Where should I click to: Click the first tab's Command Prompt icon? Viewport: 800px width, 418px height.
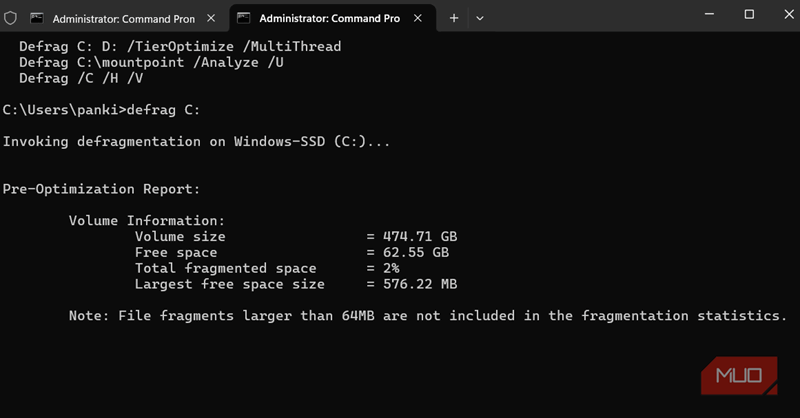[x=37, y=18]
